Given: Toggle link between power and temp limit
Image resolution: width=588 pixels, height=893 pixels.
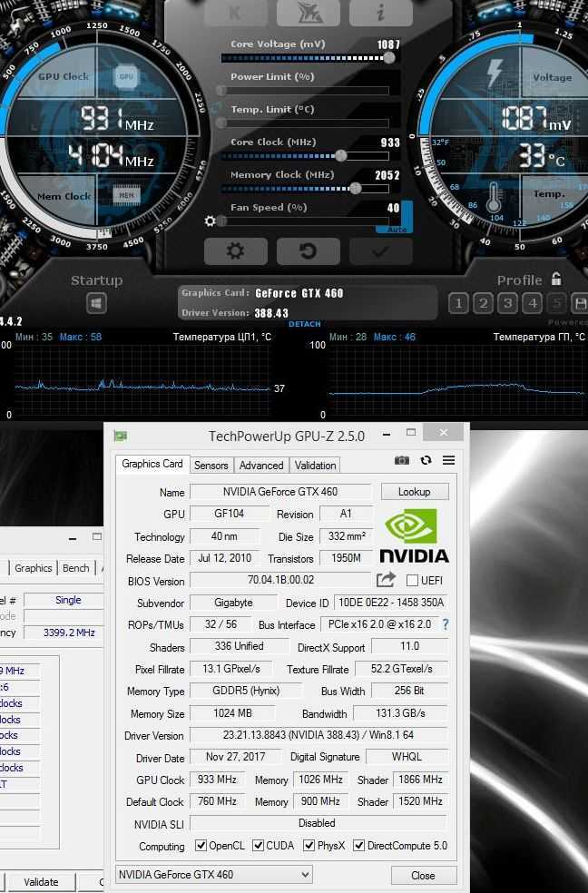Looking at the screenshot, I should pos(215,106).
